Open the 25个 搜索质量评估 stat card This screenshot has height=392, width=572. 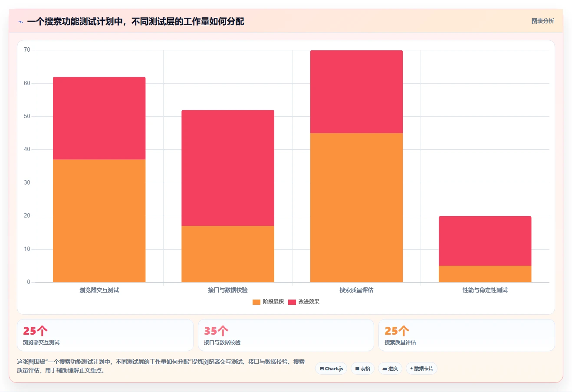467,335
